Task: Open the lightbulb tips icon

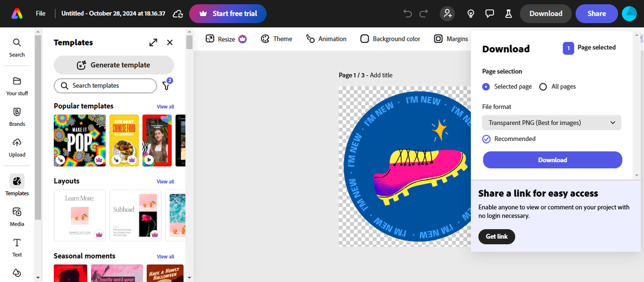Action: tap(471, 14)
